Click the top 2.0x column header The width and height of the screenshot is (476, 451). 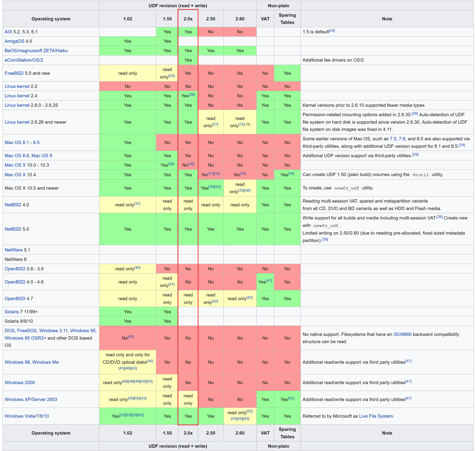(188, 19)
